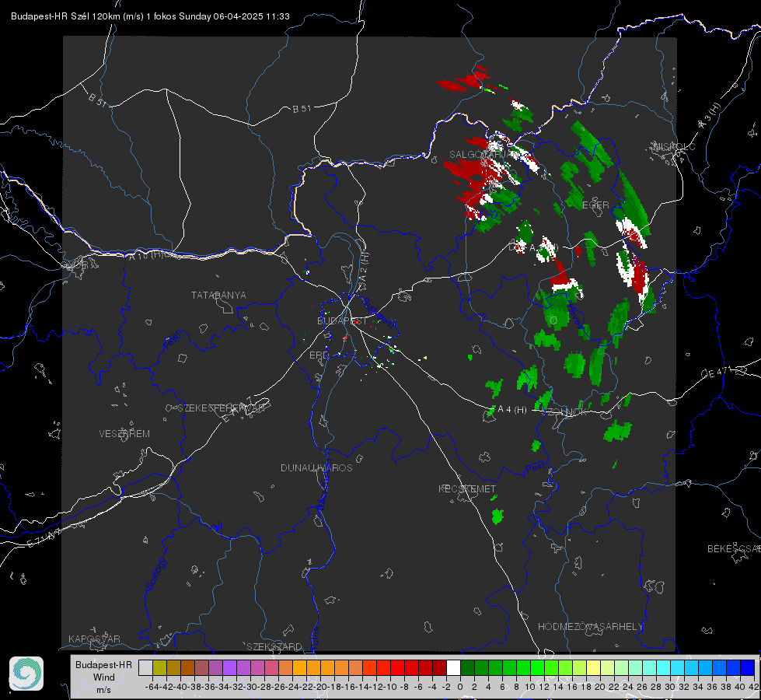Click the radar title with date text

coord(151,16)
